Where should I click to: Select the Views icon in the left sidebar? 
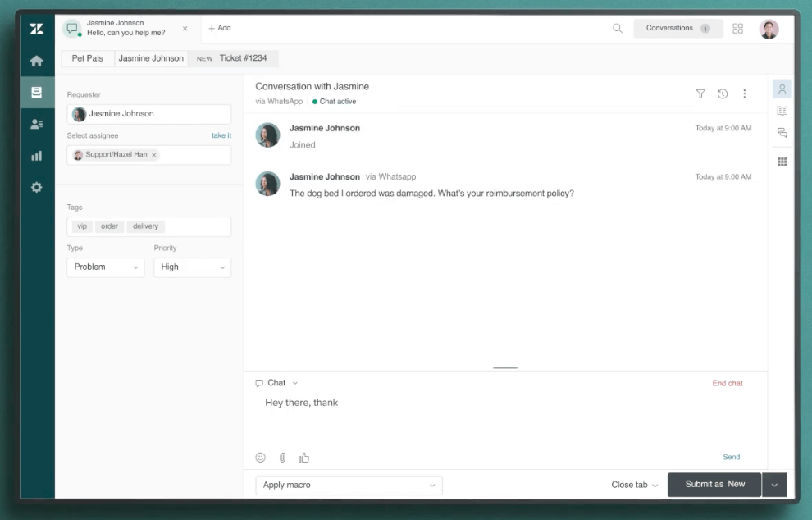[x=36, y=92]
